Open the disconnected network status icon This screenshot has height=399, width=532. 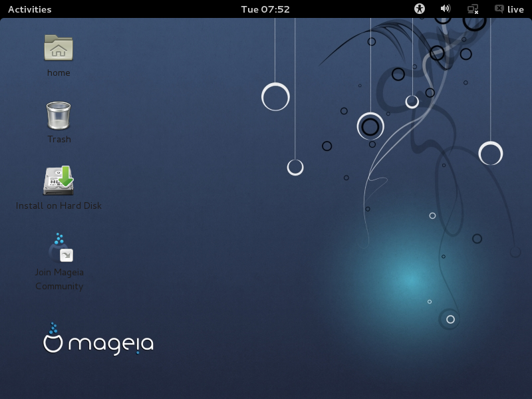tap(473, 9)
